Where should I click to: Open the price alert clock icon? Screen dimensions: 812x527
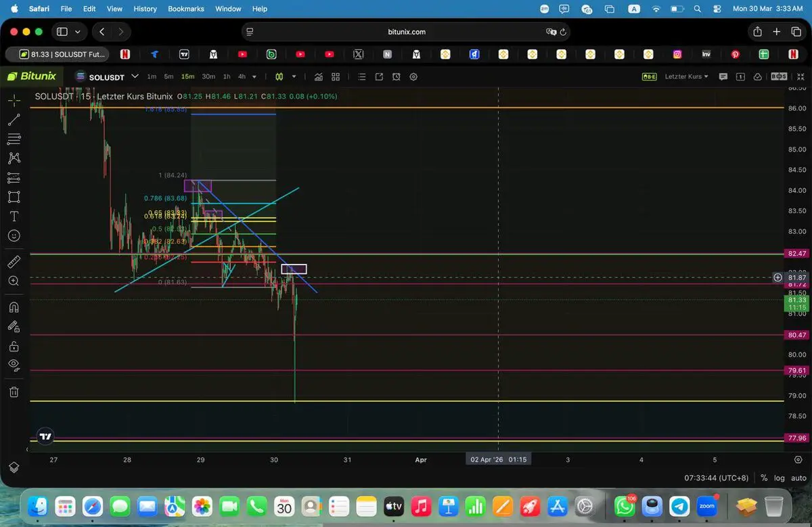pyautogui.click(x=397, y=76)
